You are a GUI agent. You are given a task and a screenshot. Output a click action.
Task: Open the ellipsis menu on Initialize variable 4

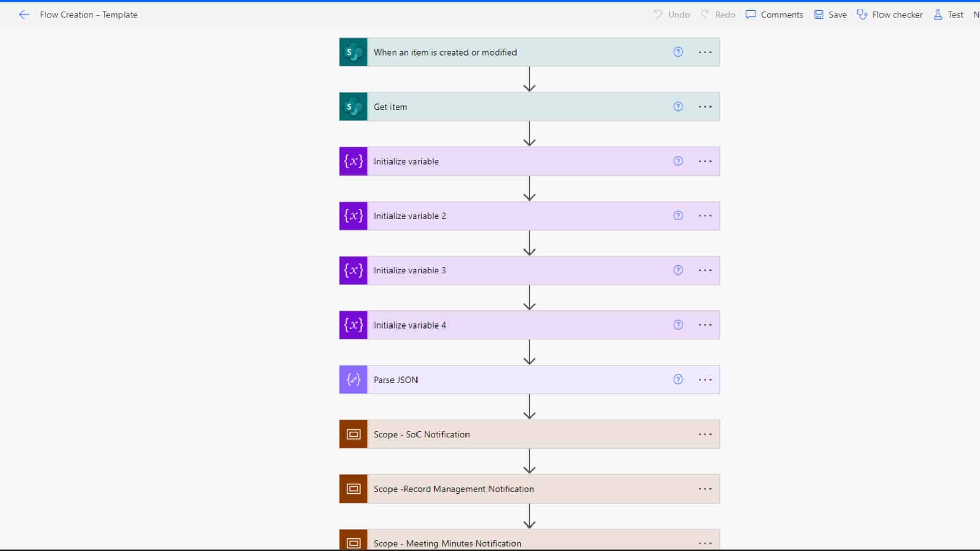[x=705, y=325]
